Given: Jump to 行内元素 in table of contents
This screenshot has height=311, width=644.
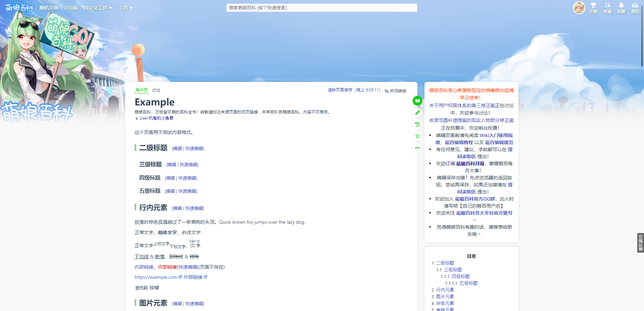Looking at the screenshot, I should pyautogui.click(x=445, y=290).
